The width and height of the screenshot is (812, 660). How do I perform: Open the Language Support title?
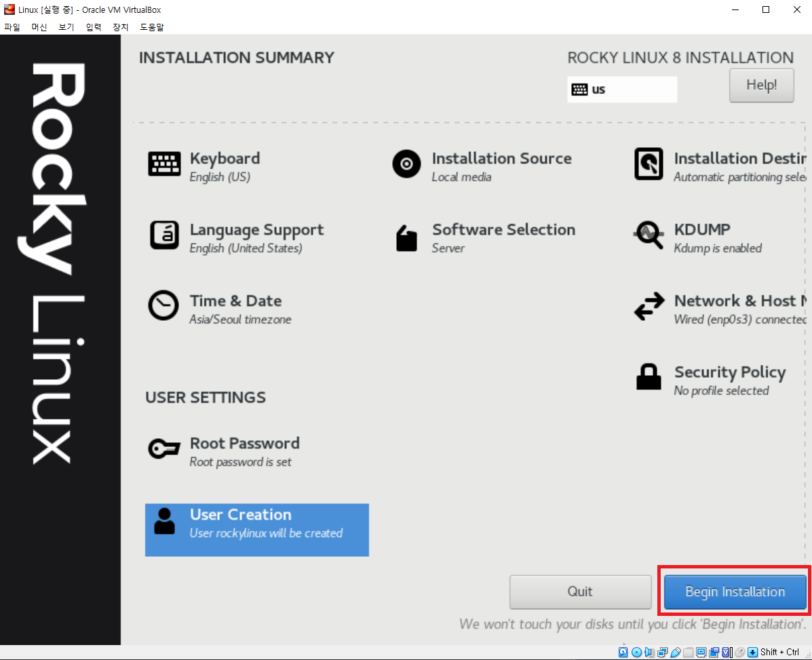257,230
